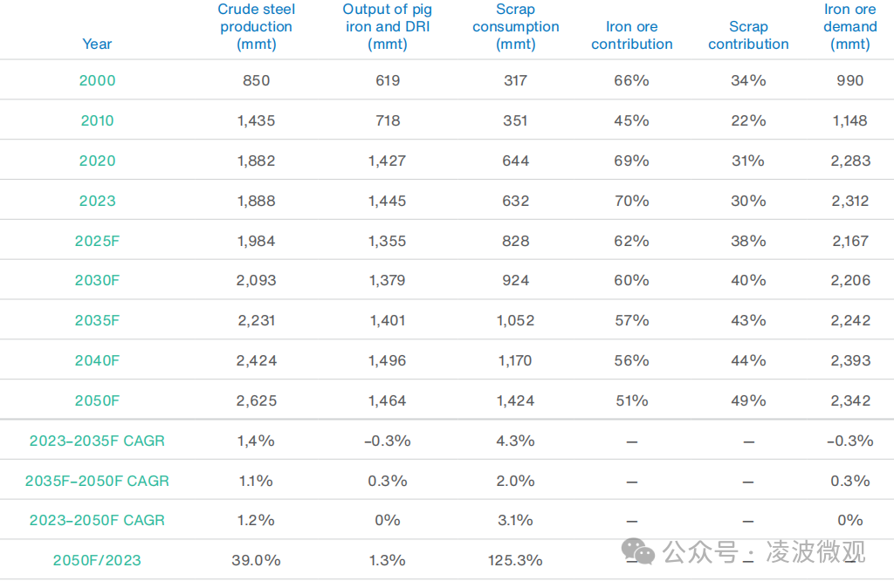Select the 2025F year row label
Image resolution: width=894 pixels, height=588 pixels.
tap(97, 241)
